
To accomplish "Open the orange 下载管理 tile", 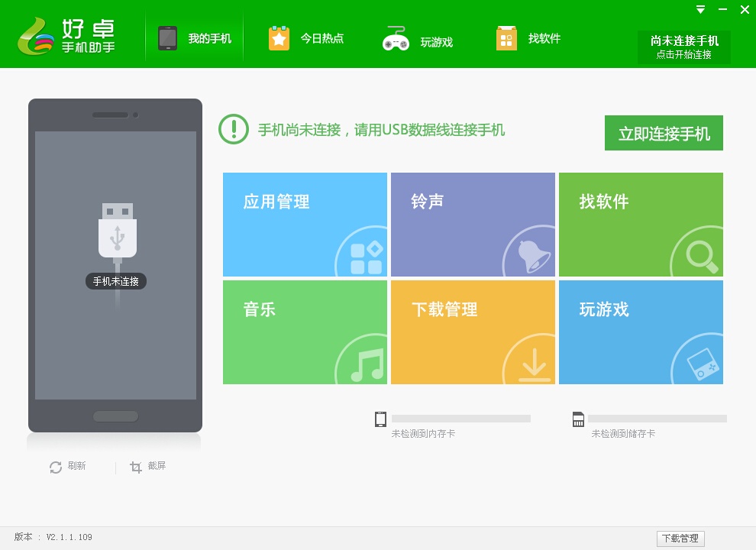I will 473,332.
